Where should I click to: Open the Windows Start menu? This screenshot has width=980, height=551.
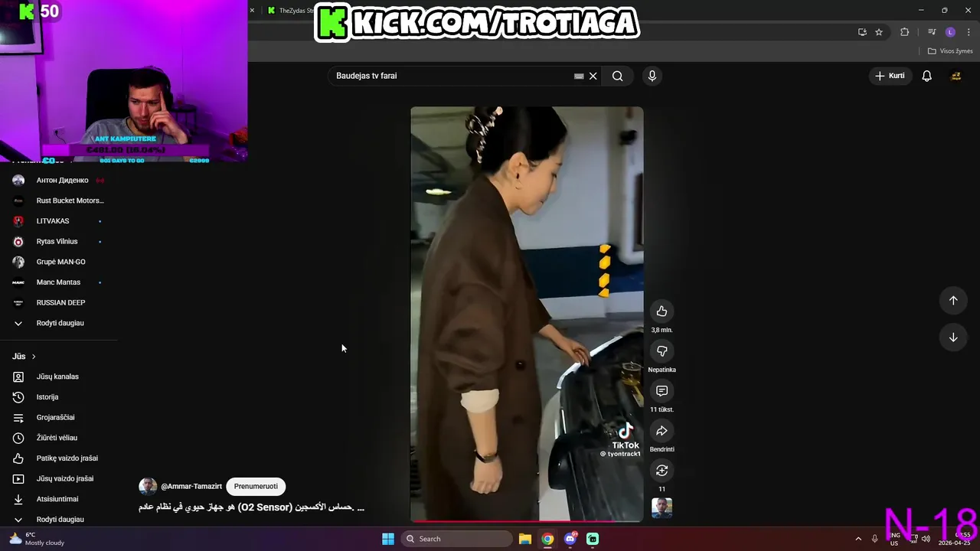[388, 539]
